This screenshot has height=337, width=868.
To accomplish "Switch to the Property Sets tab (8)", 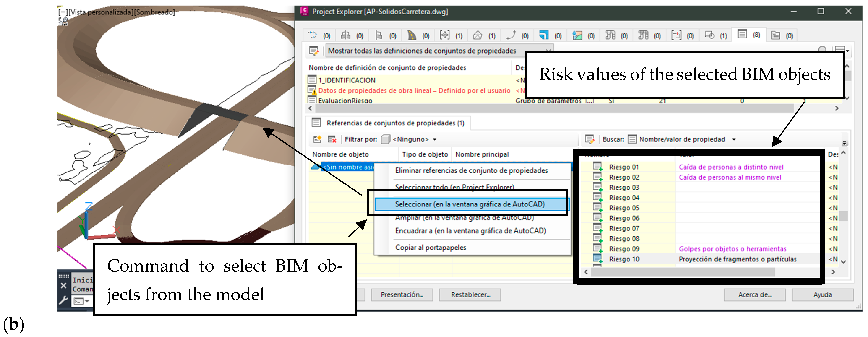I will pyautogui.click(x=743, y=34).
